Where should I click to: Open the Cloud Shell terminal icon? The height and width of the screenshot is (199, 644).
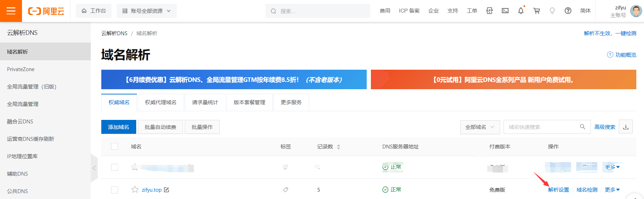coord(505,11)
